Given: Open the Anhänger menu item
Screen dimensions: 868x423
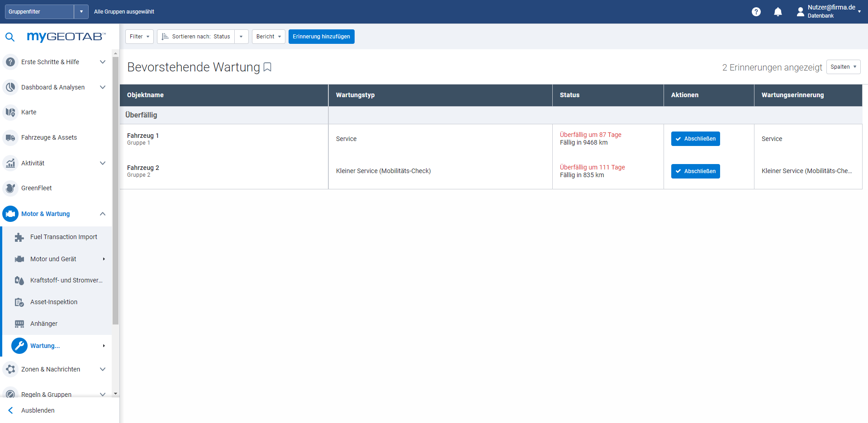Looking at the screenshot, I should (44, 324).
